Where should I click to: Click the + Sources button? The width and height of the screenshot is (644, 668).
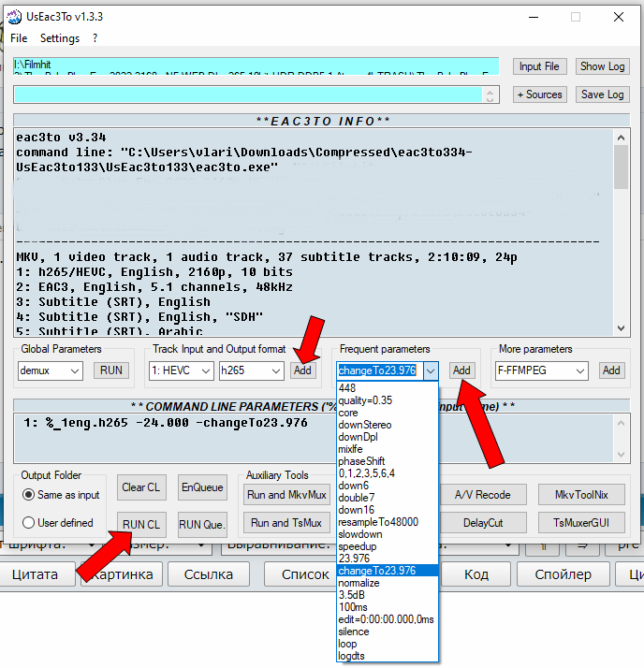pos(539,94)
